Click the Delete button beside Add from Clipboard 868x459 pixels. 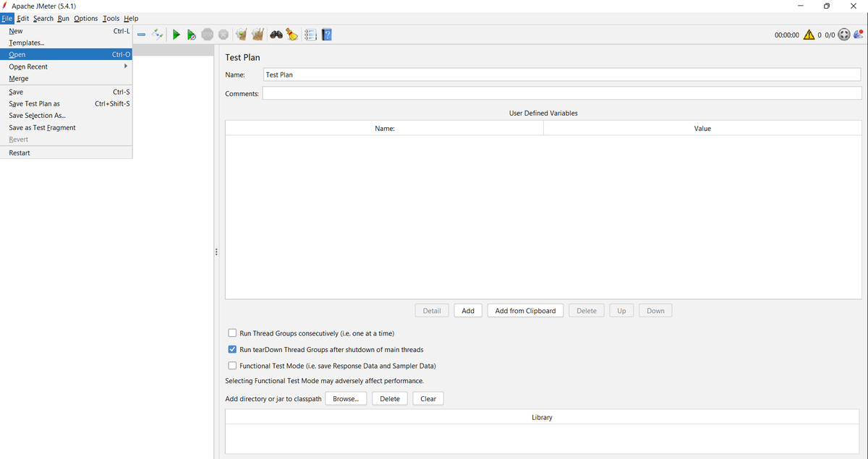pos(587,310)
